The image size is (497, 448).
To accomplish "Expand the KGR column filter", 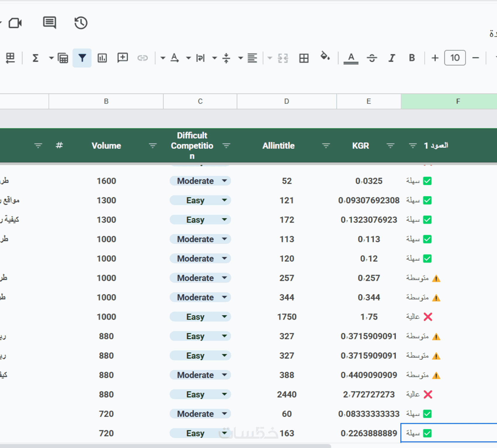I will [x=390, y=146].
